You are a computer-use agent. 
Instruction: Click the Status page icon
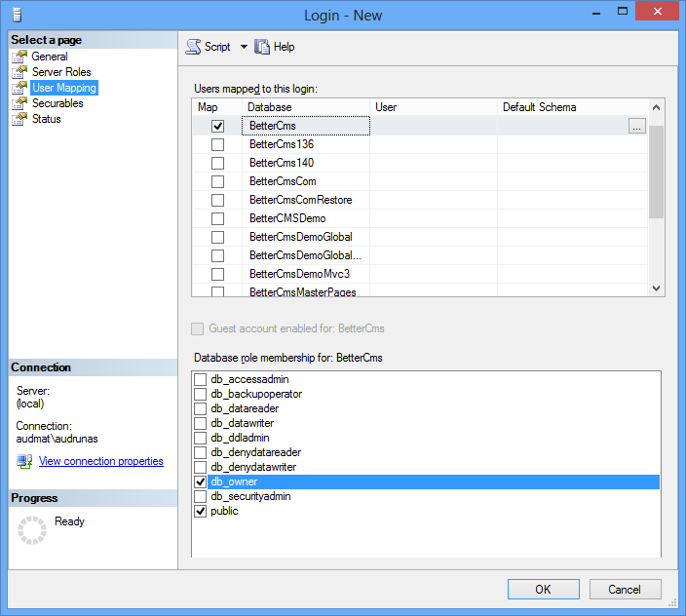(19, 119)
